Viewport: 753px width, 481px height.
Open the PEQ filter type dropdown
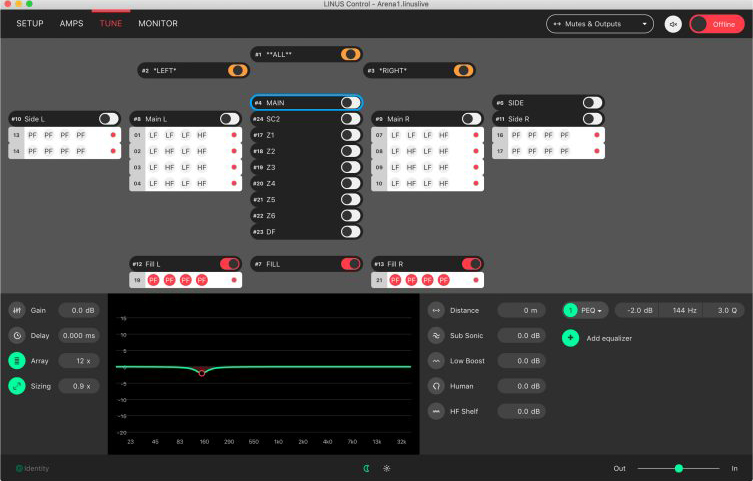591,311
